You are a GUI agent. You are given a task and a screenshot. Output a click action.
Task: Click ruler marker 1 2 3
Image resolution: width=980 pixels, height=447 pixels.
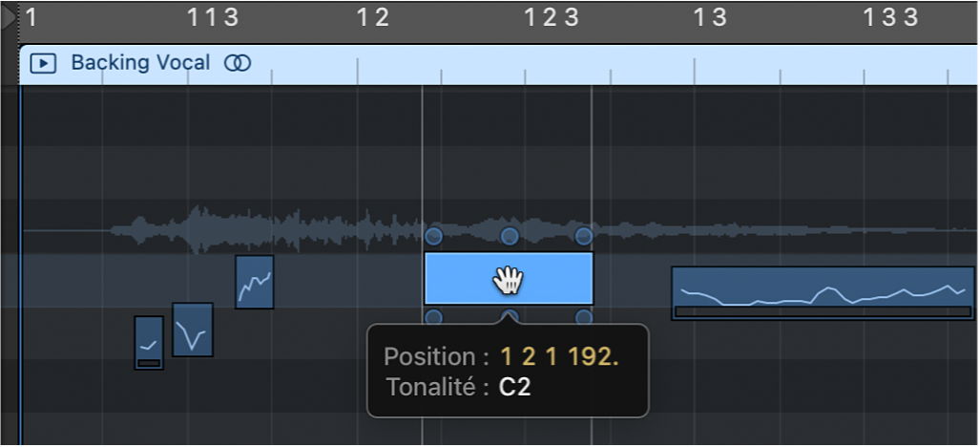[552, 17]
